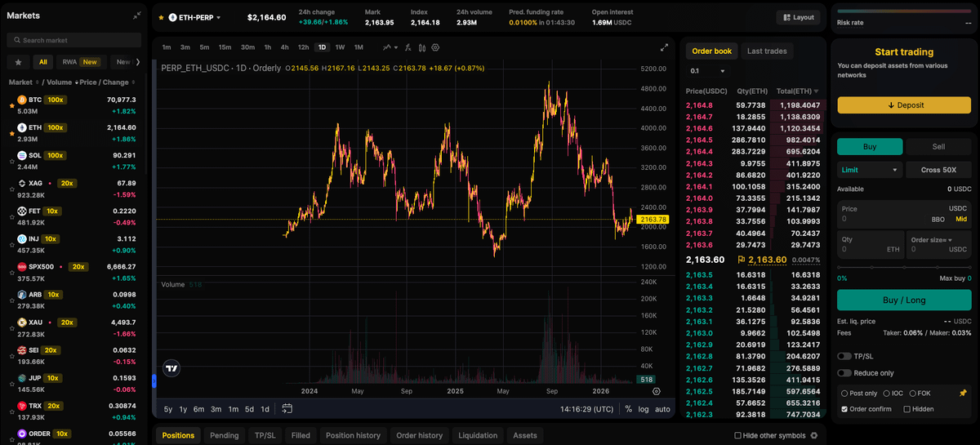Sort markets by Volume header
This screenshot has width=980, height=445.
pos(60,82)
